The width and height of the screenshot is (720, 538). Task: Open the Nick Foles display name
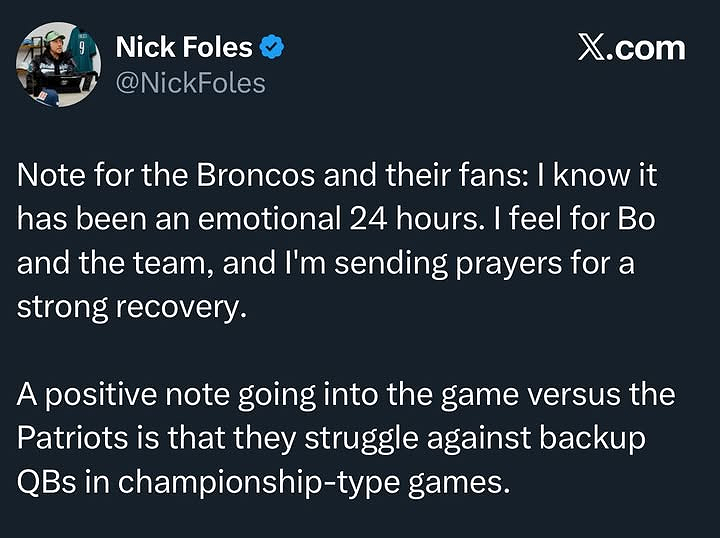185,46
